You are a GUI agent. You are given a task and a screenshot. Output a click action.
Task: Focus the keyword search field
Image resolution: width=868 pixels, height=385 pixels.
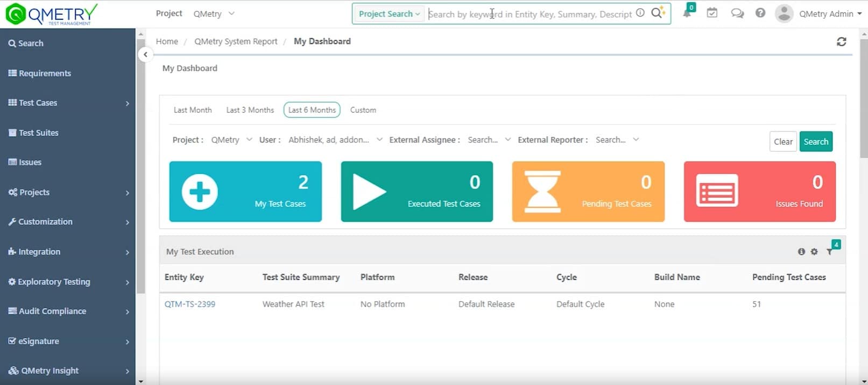tap(530, 13)
